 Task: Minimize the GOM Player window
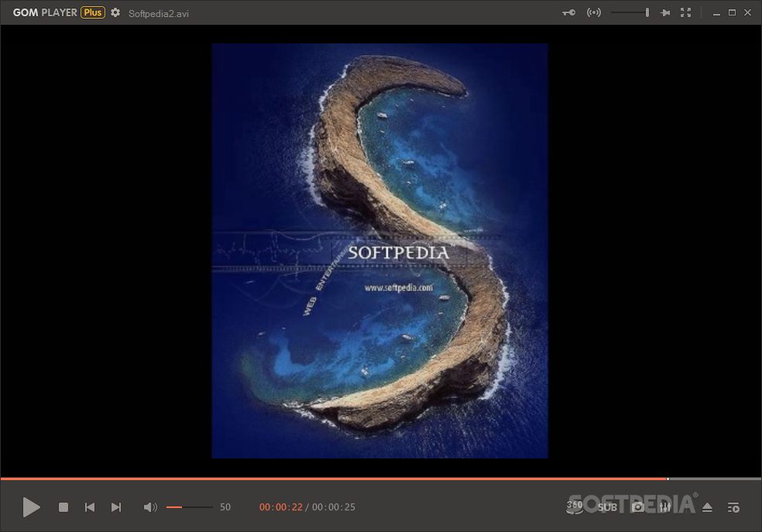tap(716, 13)
